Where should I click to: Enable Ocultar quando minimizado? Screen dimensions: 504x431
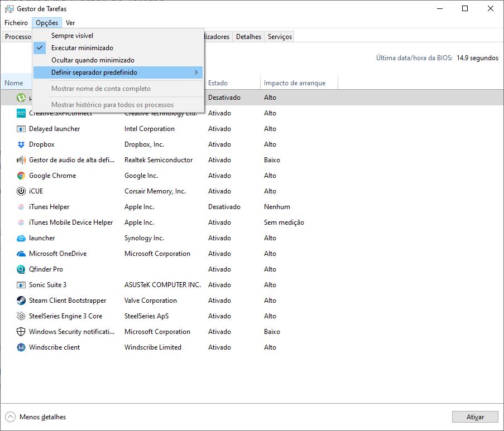tap(118, 60)
